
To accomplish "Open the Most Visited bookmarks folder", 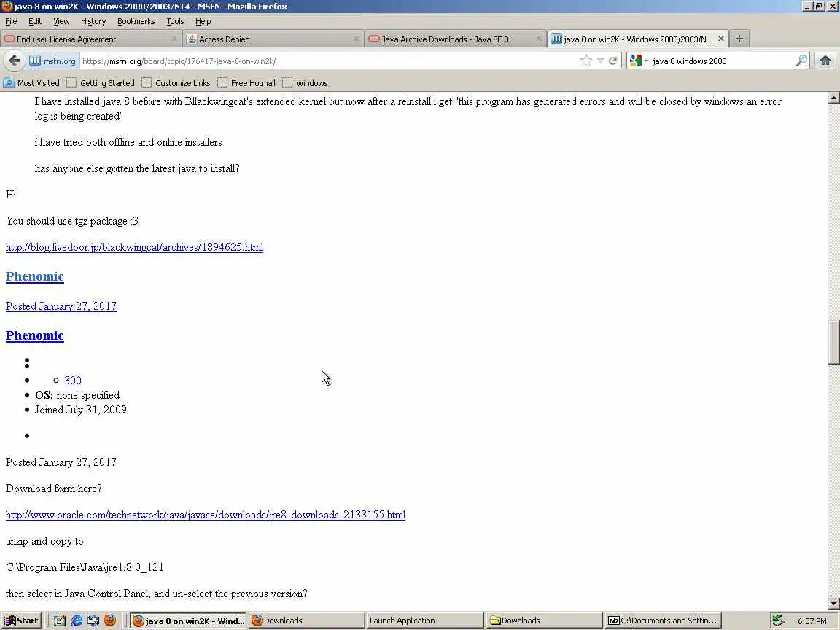I will [31, 83].
